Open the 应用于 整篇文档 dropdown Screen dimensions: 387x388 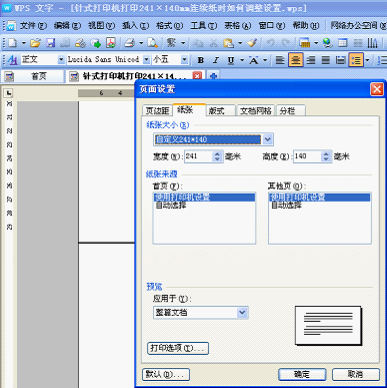242,313
